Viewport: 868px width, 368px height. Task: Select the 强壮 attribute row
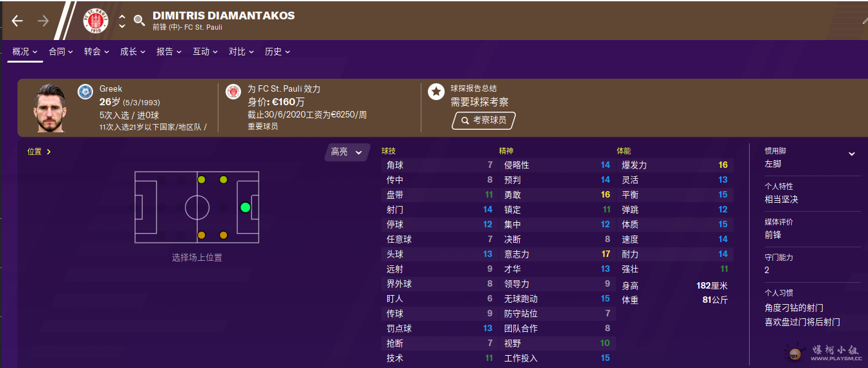click(675, 269)
